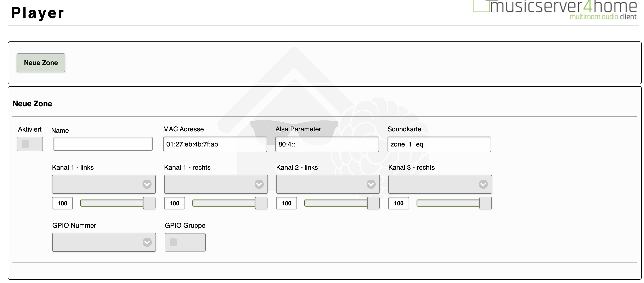
Task: Click the Kanal 3 - rechts volume value box
Action: coord(398,203)
